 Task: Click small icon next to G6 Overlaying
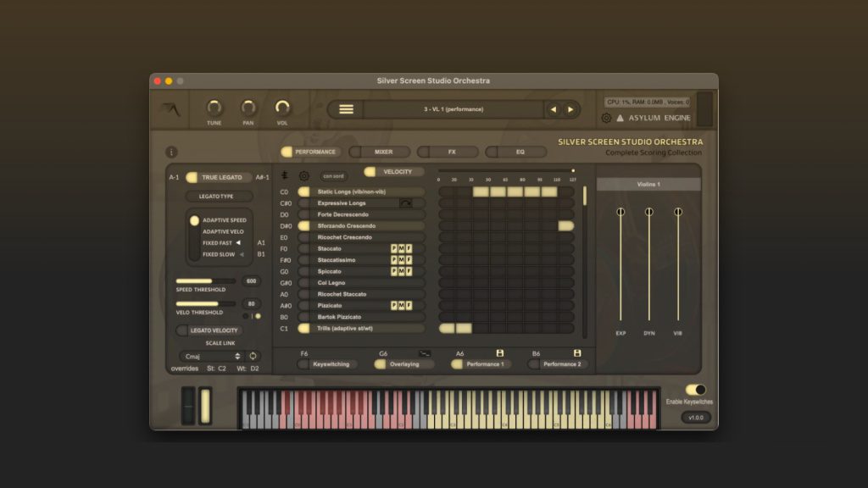425,353
